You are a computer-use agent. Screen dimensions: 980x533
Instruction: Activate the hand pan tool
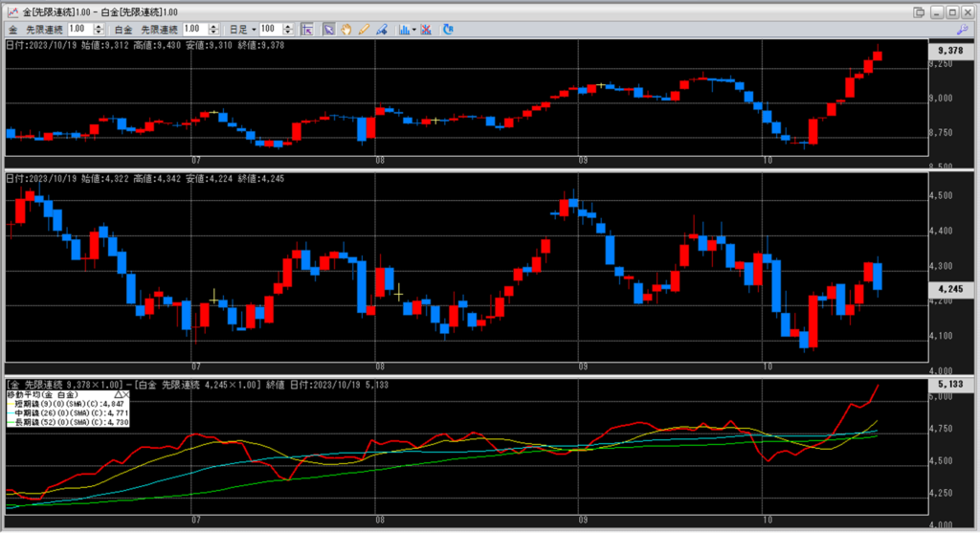click(345, 30)
